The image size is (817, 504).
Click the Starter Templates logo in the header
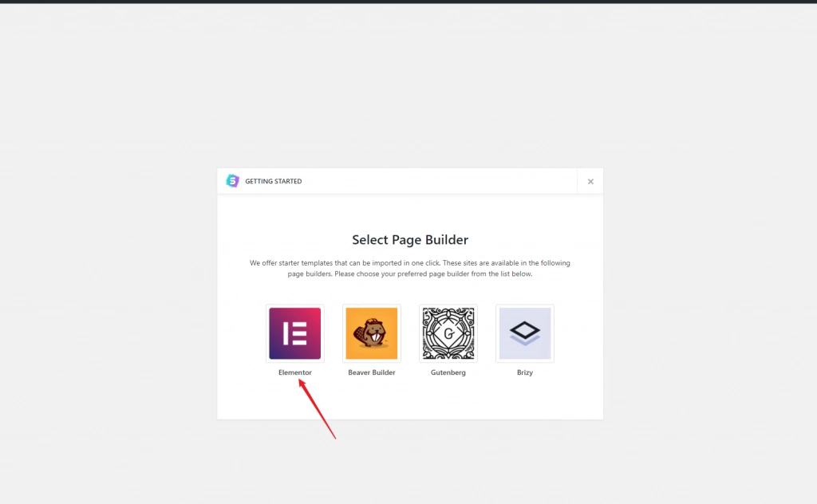pos(232,181)
